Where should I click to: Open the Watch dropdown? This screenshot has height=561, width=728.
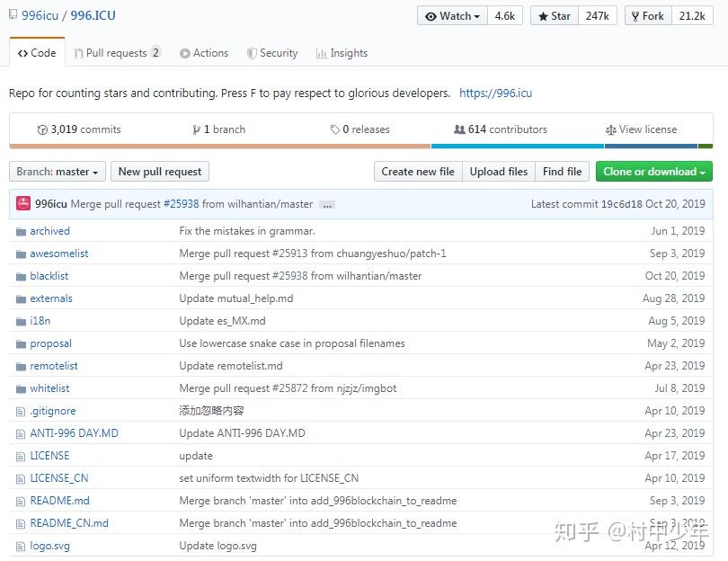click(x=452, y=16)
